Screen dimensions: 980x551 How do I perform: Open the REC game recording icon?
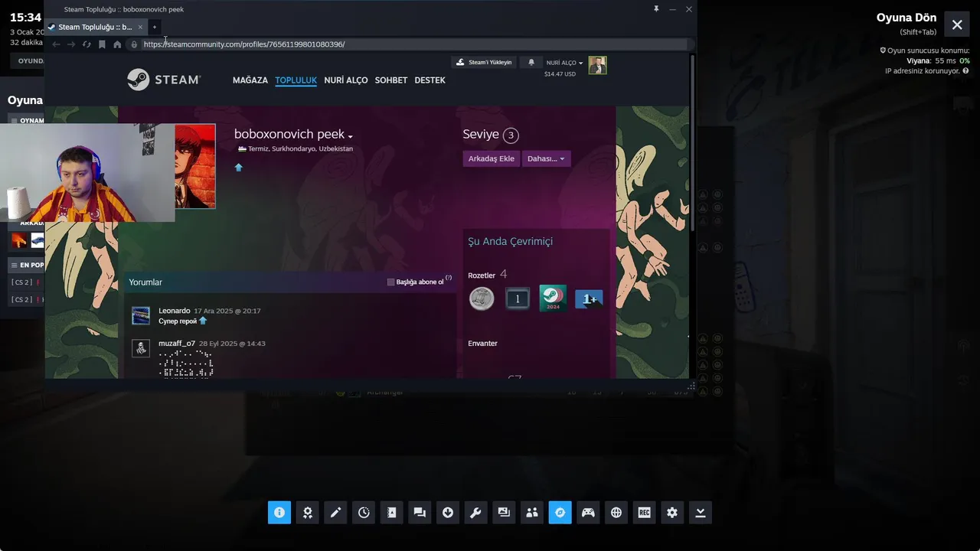coord(644,513)
